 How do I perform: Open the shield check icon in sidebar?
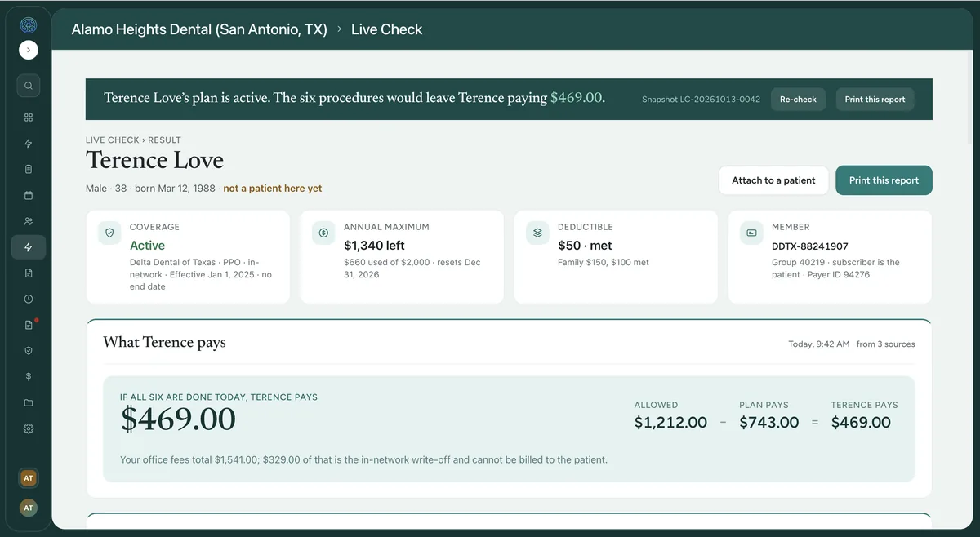tap(29, 350)
